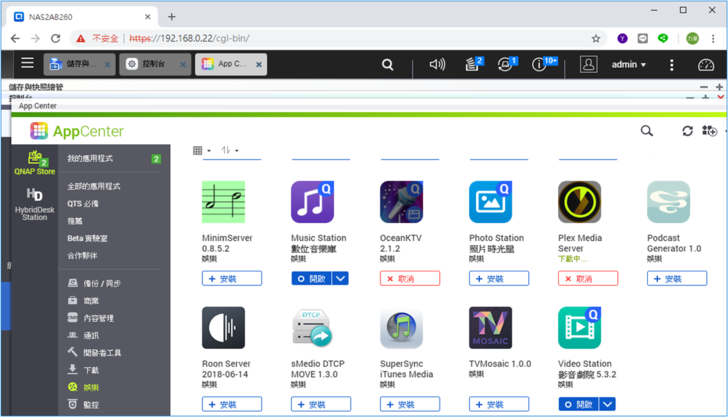This screenshot has width=728, height=417.
Task: Select HybridDesk Station in left sidebar
Action: 34,204
